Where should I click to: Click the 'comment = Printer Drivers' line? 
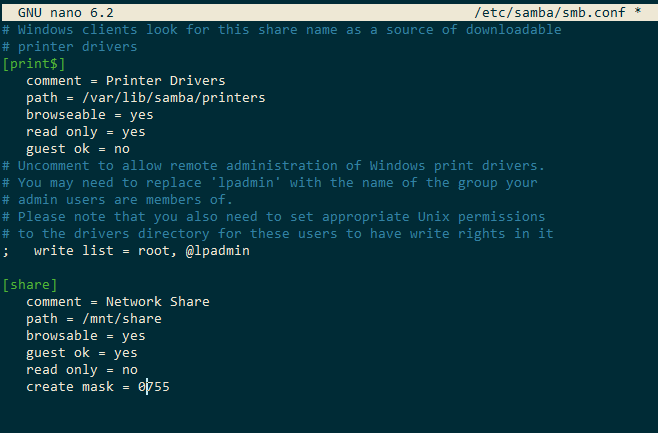coord(126,81)
